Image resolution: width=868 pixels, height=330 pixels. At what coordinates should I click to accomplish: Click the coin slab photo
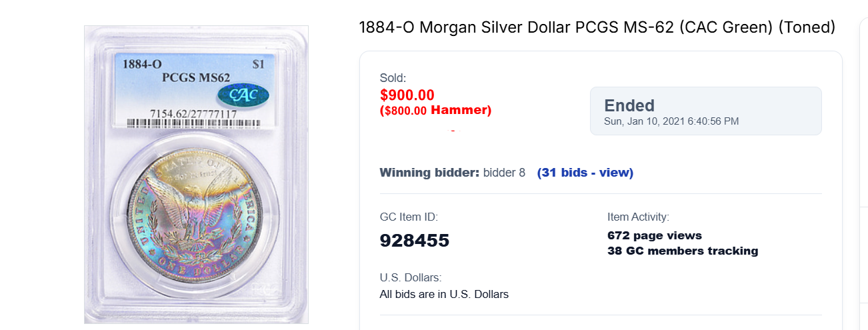coord(196,175)
